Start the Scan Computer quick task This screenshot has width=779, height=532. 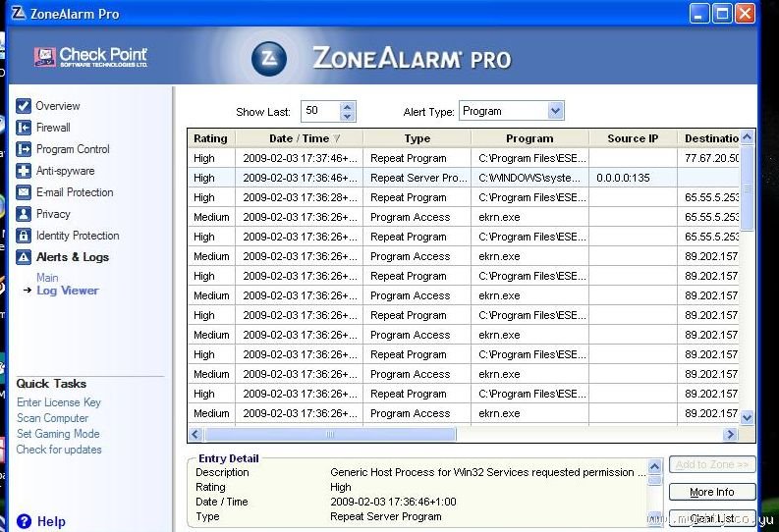pyautogui.click(x=53, y=418)
